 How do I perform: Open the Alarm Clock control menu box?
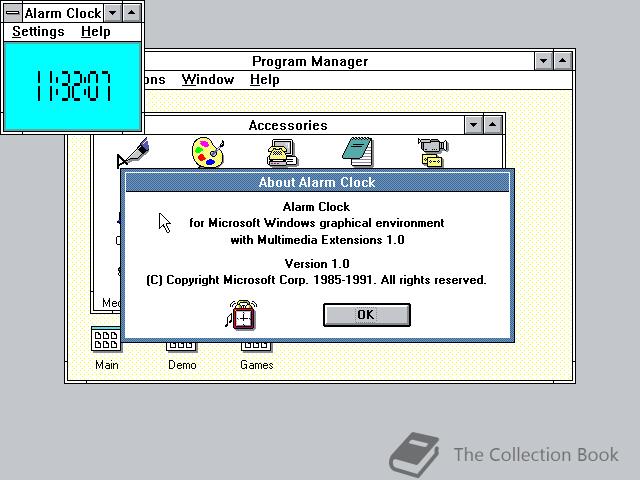tap(13, 13)
